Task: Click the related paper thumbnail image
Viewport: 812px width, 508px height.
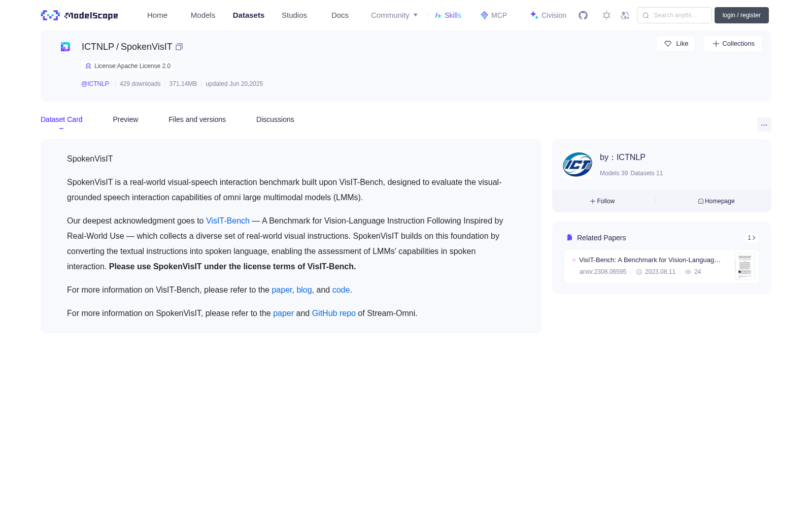Action: click(x=745, y=266)
